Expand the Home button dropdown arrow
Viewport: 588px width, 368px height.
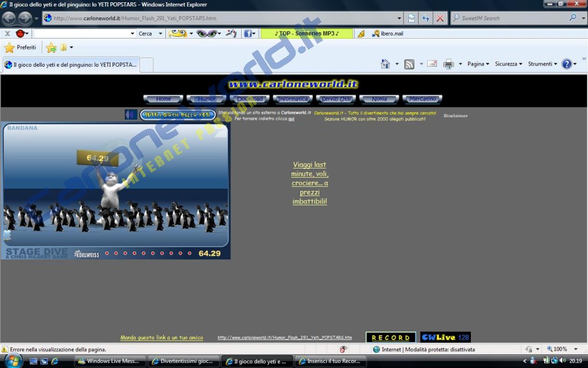(x=397, y=64)
